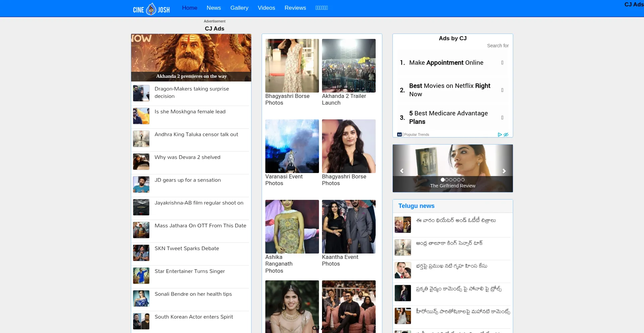The image size is (644, 333).
Task: Open the Reviews menu item
Action: click(x=295, y=8)
